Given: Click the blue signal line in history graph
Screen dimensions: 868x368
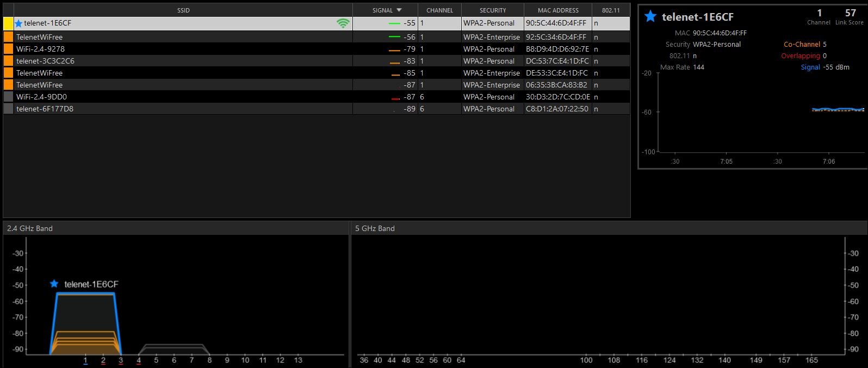Looking at the screenshot, I should click(x=838, y=109).
